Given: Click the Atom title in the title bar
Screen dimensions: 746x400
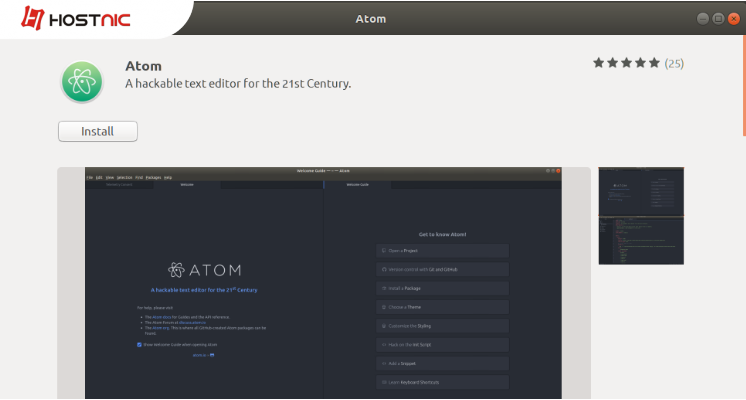Looking at the screenshot, I should 371,19.
